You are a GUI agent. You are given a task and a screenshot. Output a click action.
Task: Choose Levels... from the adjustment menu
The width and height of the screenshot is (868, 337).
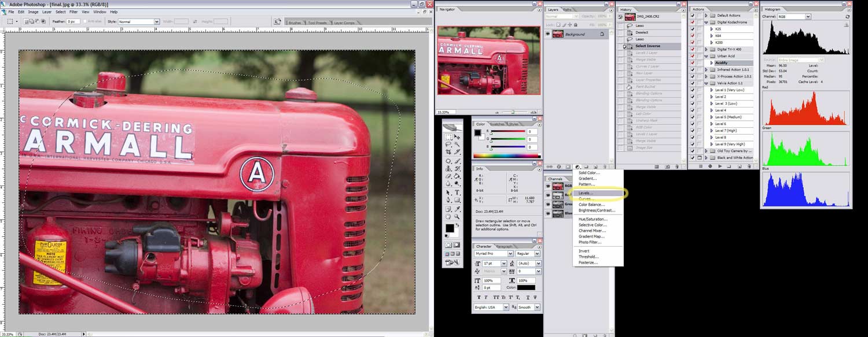tap(586, 192)
